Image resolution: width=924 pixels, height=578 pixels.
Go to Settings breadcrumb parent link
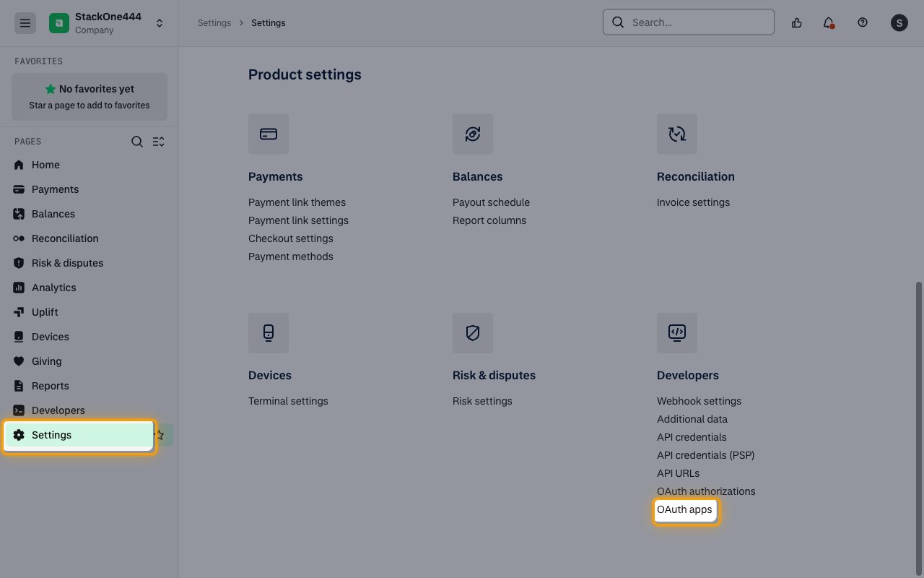tap(214, 23)
